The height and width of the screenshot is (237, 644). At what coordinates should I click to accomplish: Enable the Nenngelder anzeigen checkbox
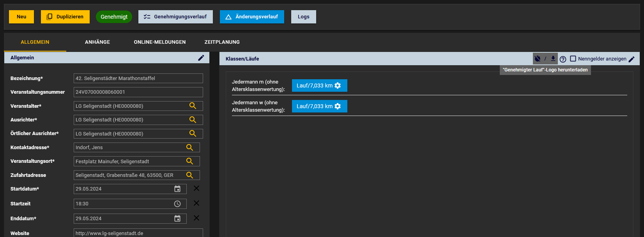[573, 59]
